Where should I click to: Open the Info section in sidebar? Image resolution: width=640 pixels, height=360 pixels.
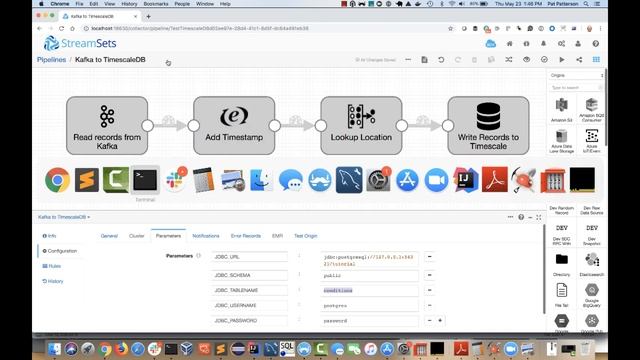pos(49,236)
